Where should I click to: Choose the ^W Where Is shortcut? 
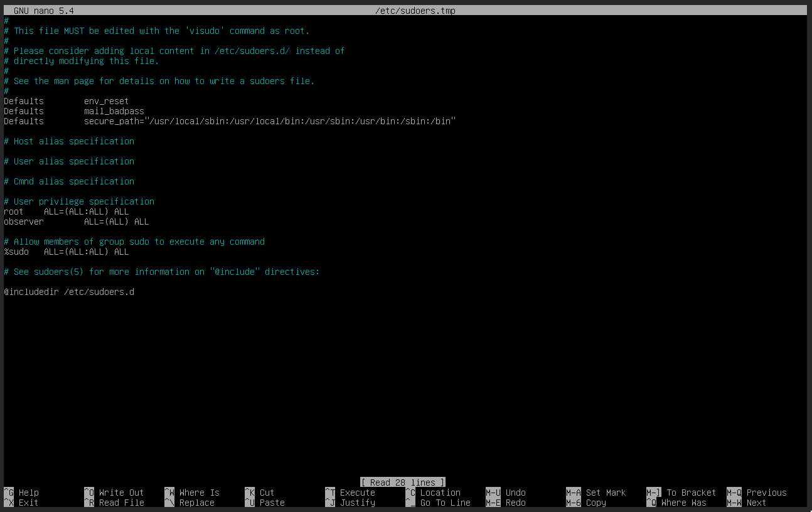point(192,493)
